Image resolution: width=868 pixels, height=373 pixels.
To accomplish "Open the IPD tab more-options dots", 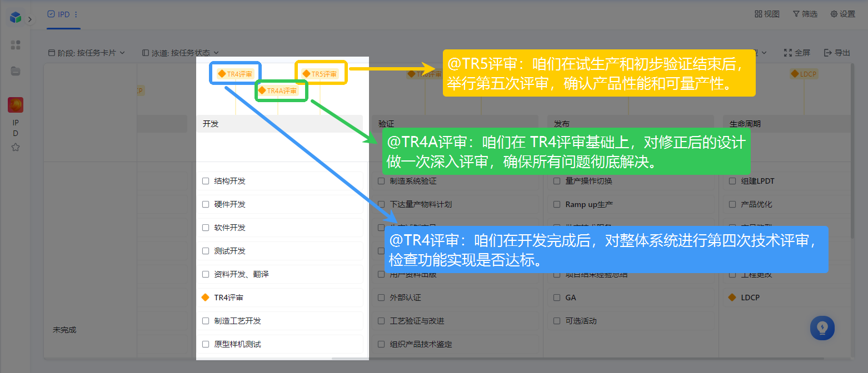I will 76,14.
